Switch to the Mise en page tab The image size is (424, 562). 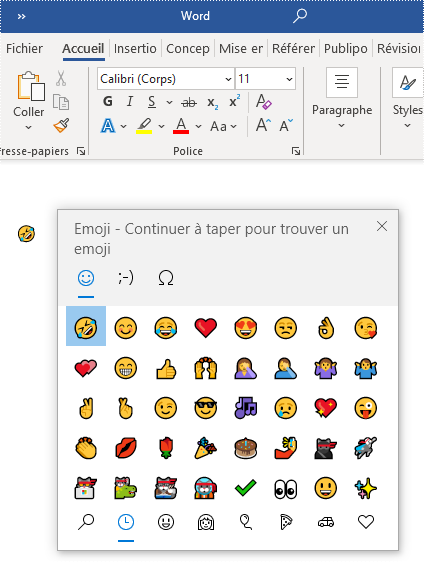point(241,48)
